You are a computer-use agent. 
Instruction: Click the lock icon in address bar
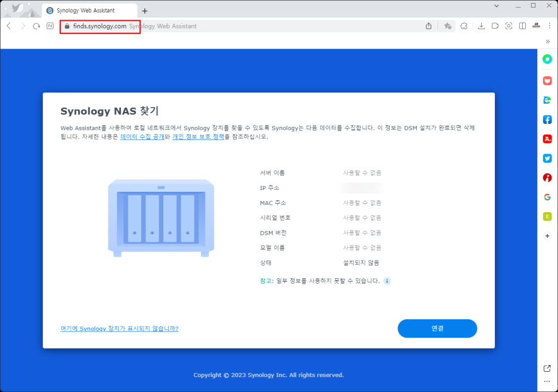click(67, 26)
